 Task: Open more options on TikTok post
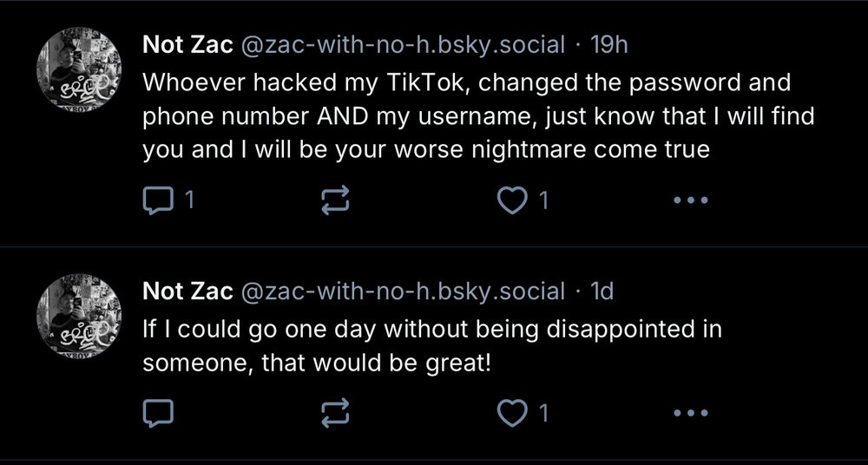click(x=690, y=200)
